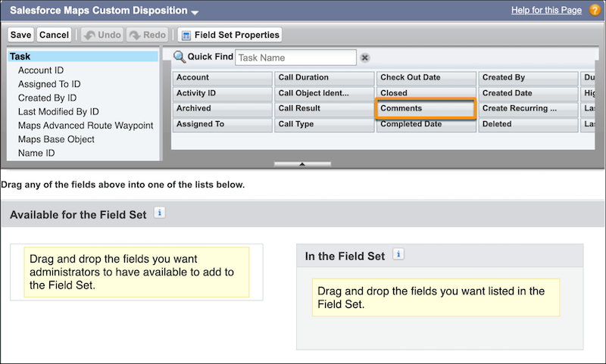Image resolution: width=606 pixels, height=364 pixels.
Task: Select the Assigned To field tile
Action: tap(222, 125)
